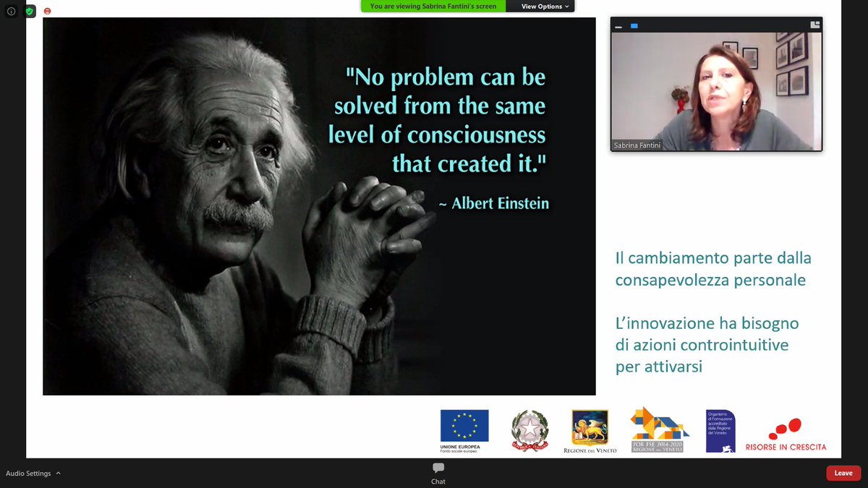Screen dimensions: 868x488
Task: Click the blue Organismo di Formazione logo
Action: 720,431
